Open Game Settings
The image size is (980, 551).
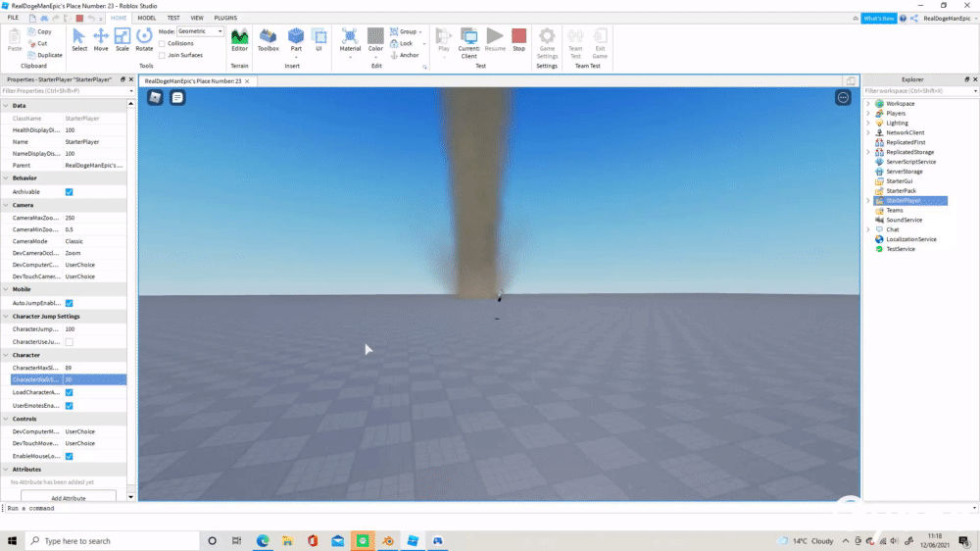tap(547, 43)
